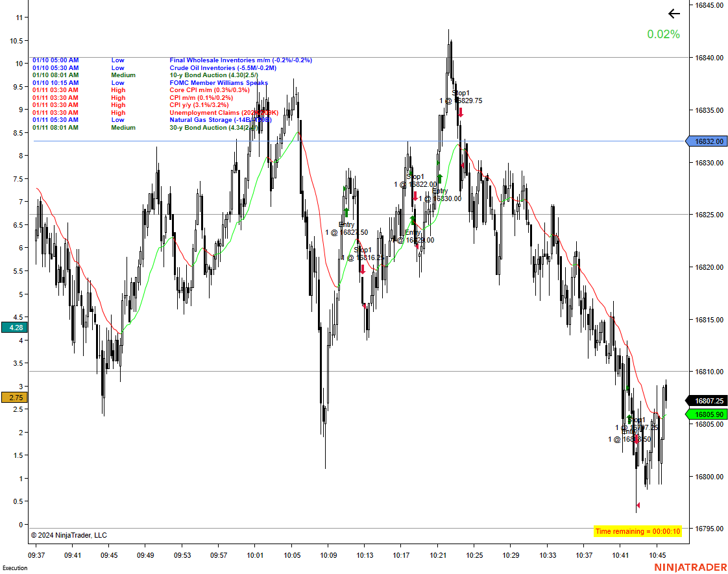Select the blue 16832.00 price line marker

pyautogui.click(x=707, y=141)
